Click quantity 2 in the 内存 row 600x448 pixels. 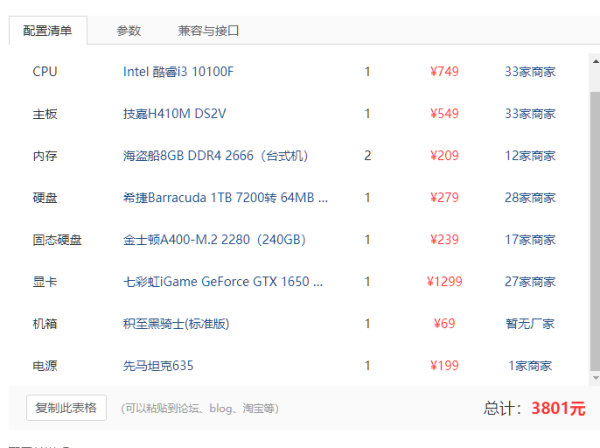coord(367,156)
